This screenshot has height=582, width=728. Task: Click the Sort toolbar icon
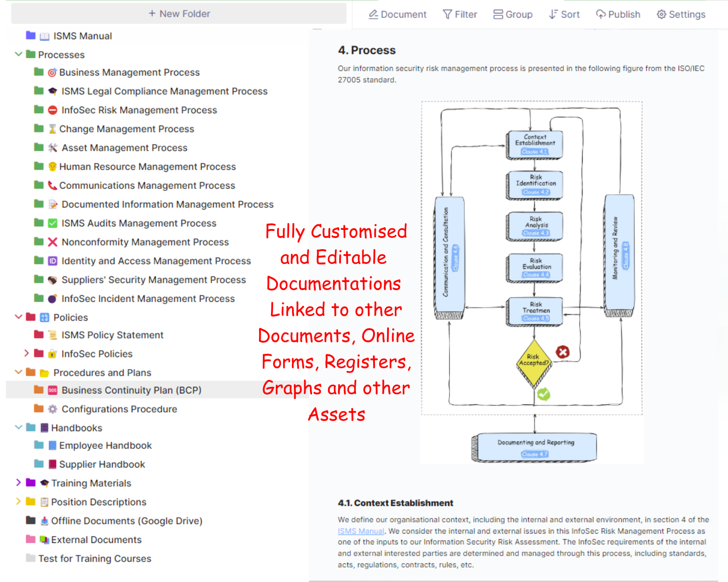point(553,14)
